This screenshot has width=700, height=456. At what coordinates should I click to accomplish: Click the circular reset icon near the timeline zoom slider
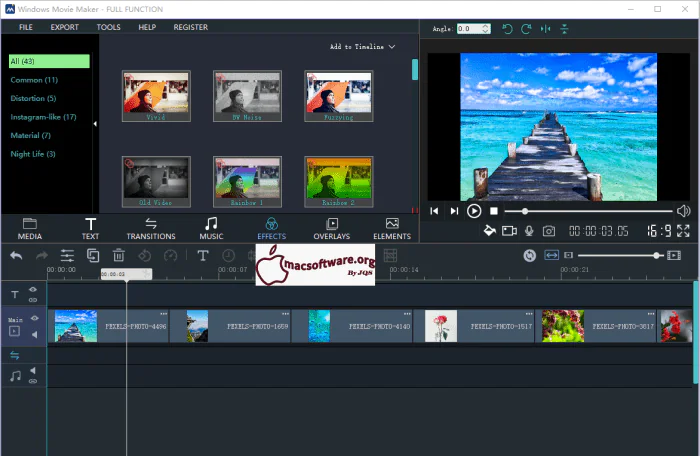click(530, 255)
